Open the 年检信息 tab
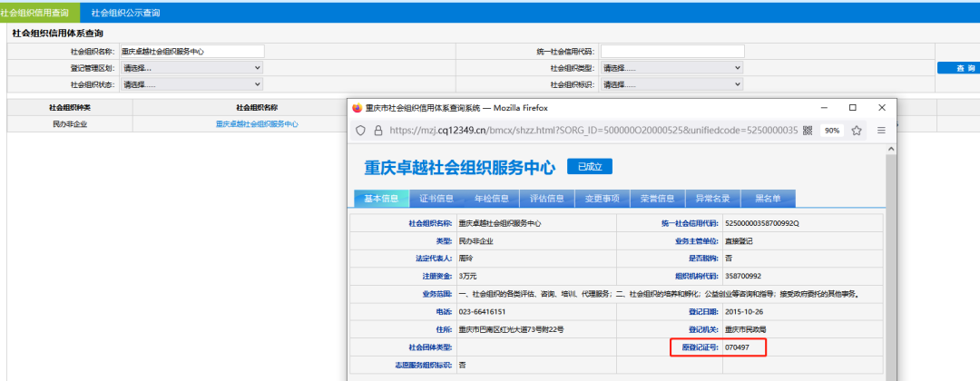This screenshot has width=980, height=381. 492,199
